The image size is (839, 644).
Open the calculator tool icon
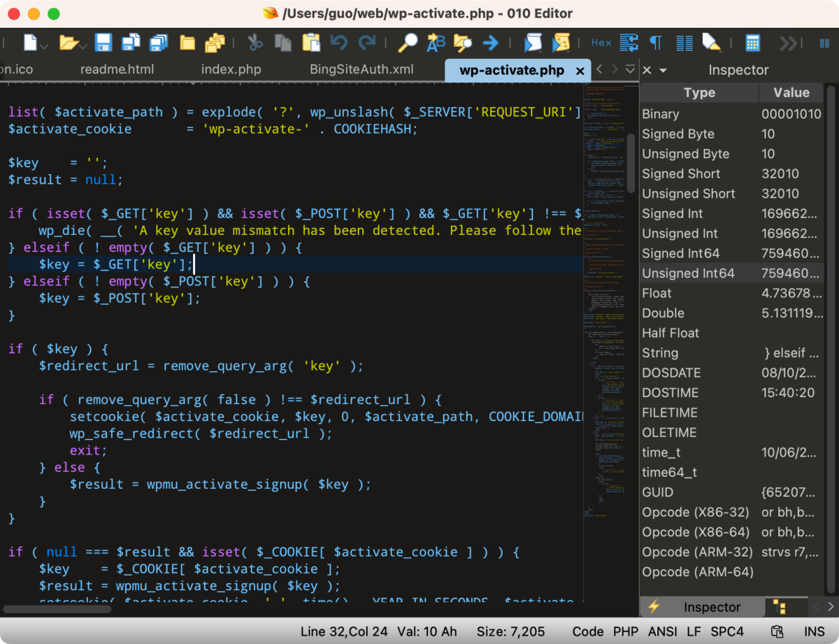pyautogui.click(x=753, y=43)
